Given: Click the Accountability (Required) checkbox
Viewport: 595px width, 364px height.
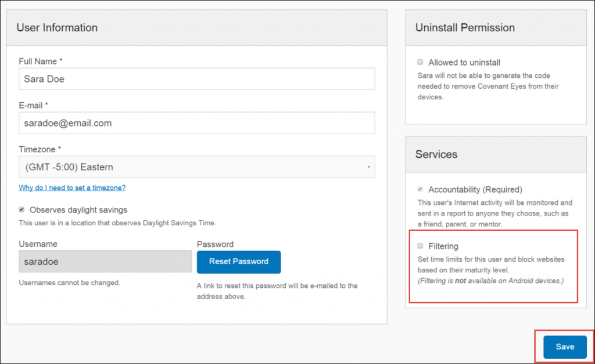Looking at the screenshot, I should coord(420,189).
